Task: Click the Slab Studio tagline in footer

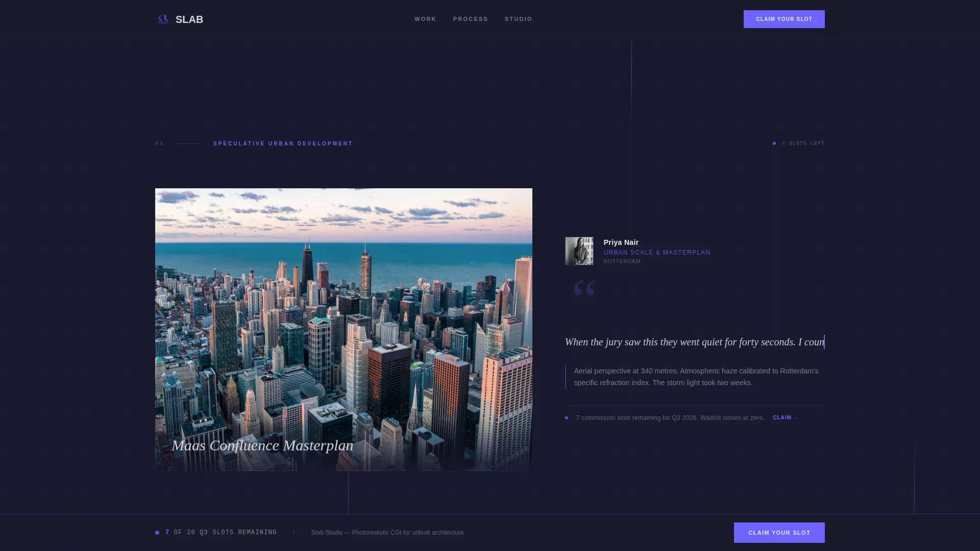Action: point(387,533)
